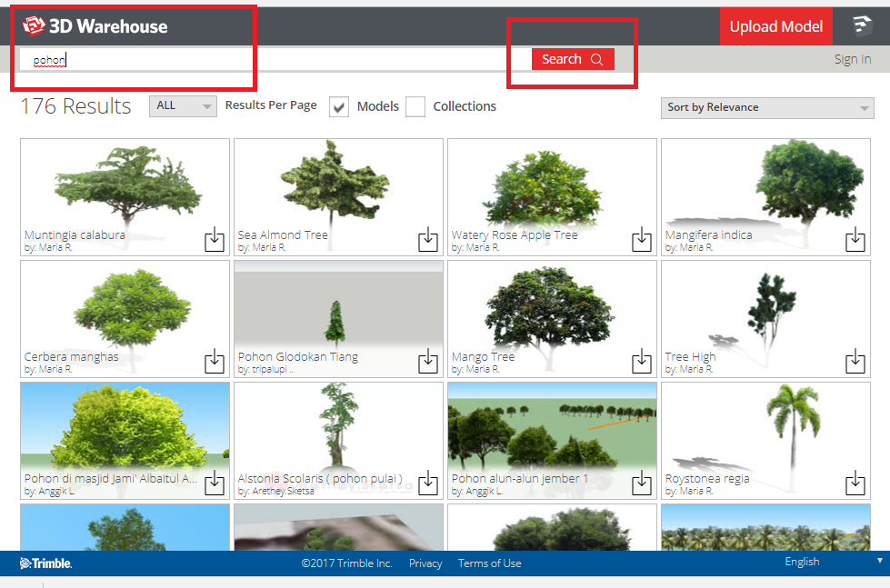Open the Privacy link
The width and height of the screenshot is (890, 588).
click(425, 563)
